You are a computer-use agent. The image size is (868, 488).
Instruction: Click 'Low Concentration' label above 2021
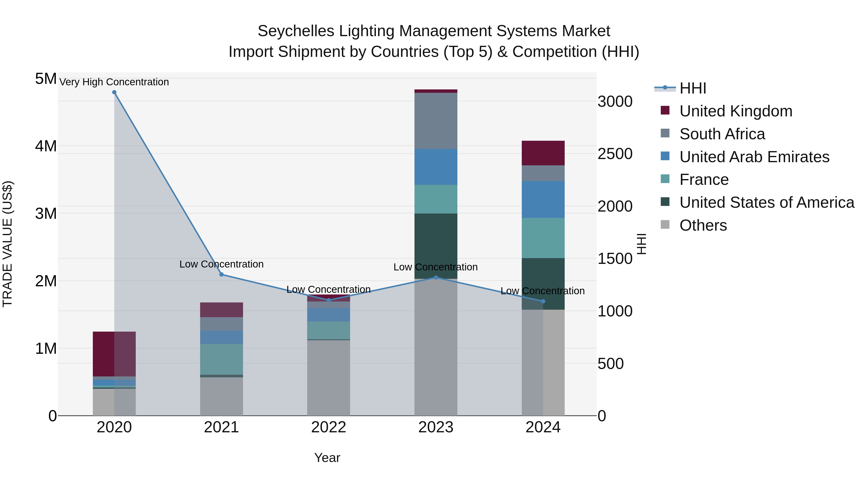(x=221, y=264)
